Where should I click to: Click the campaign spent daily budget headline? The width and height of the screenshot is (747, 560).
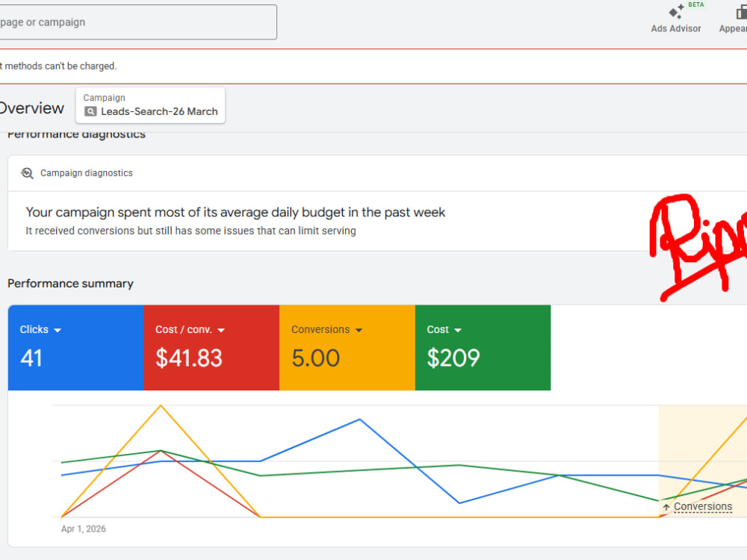pos(235,212)
